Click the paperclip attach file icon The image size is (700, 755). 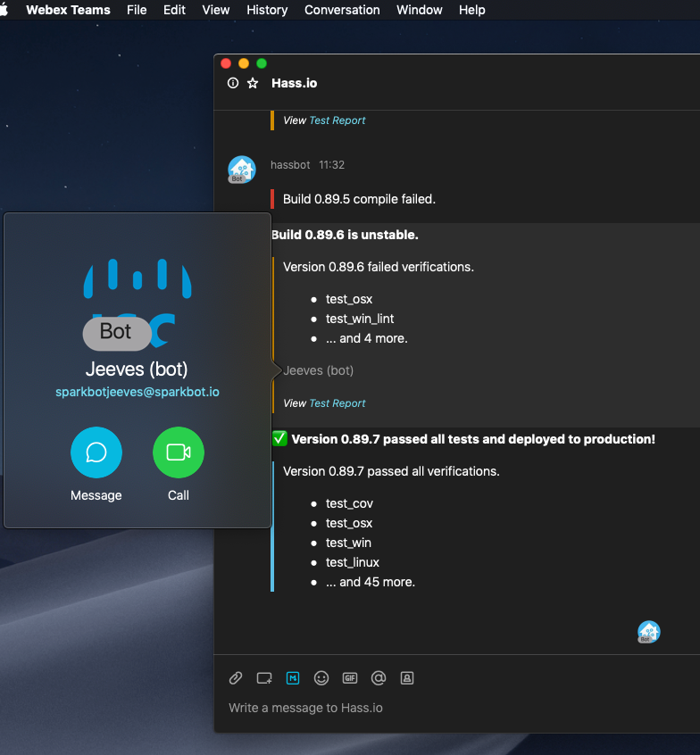click(236, 678)
